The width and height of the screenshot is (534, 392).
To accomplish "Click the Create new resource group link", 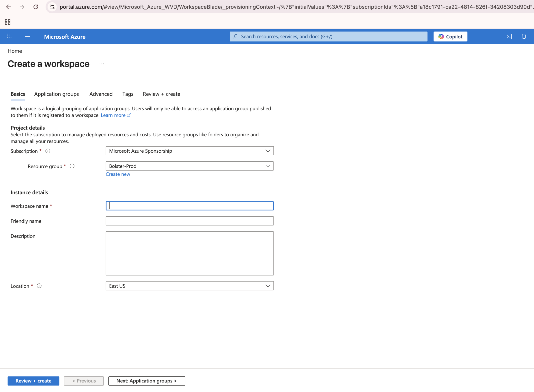I will (118, 174).
